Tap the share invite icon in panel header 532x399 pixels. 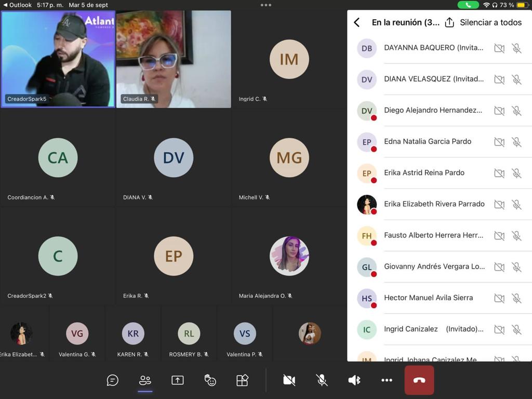(449, 22)
